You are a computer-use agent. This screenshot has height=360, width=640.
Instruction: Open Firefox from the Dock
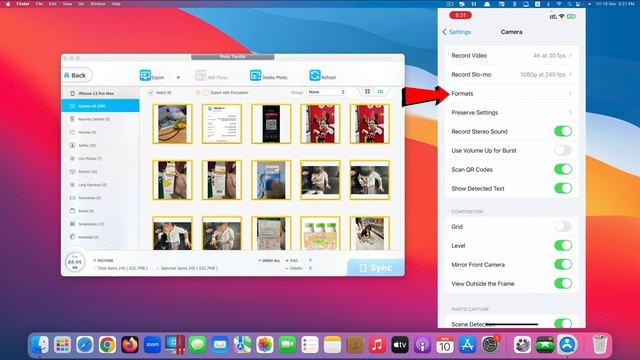click(130, 345)
